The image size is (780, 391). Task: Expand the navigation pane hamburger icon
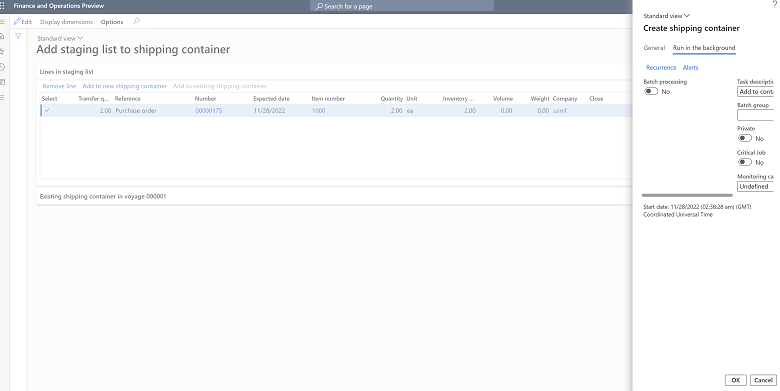(x=2, y=22)
